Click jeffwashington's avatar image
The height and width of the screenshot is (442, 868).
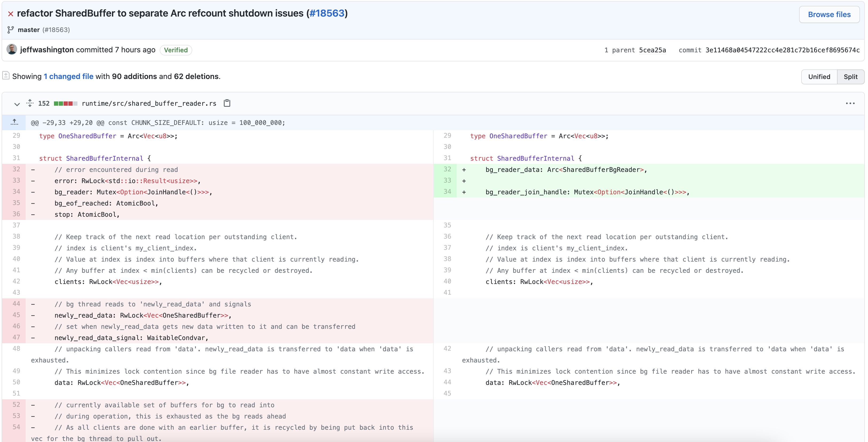(x=12, y=49)
